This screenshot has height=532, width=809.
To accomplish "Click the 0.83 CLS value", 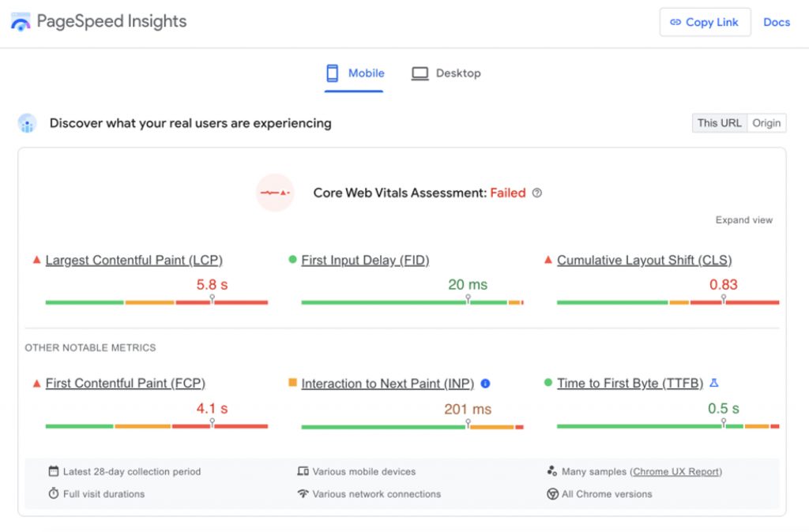I will [724, 285].
